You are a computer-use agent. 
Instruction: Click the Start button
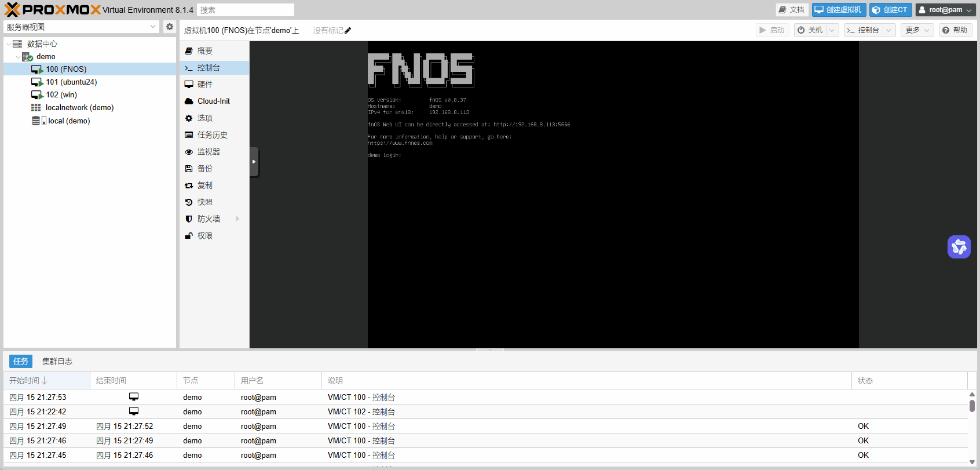(773, 30)
